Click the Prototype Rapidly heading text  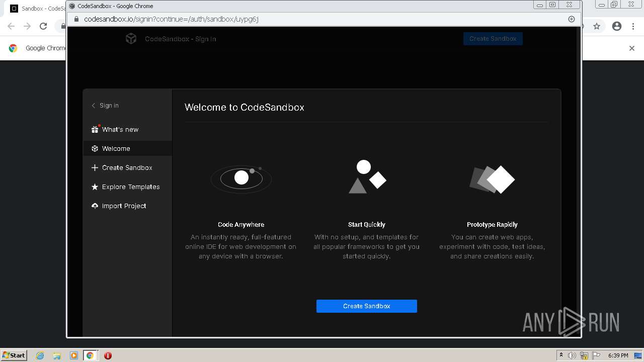(x=492, y=225)
